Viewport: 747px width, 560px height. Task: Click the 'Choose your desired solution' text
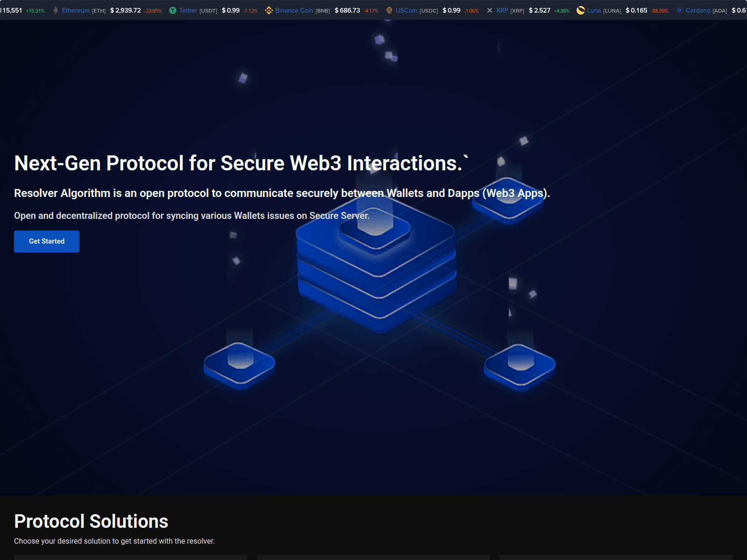pyautogui.click(x=114, y=541)
